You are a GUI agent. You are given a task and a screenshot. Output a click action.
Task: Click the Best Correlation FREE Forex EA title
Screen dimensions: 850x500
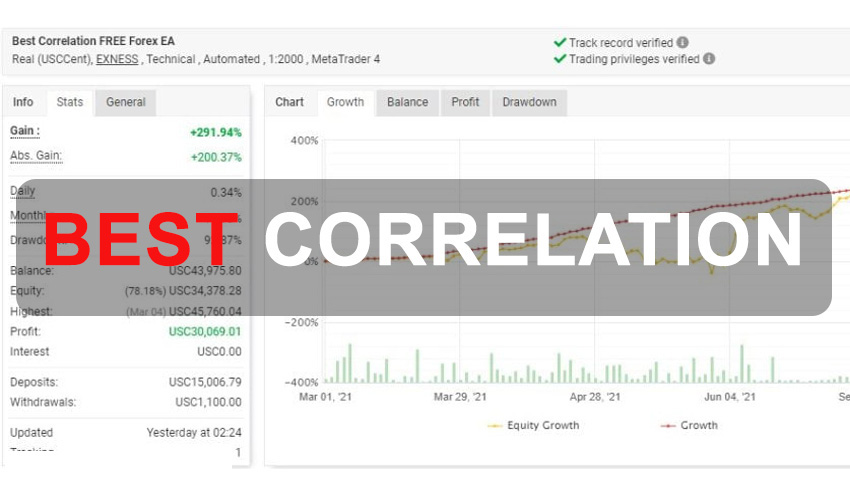point(93,41)
